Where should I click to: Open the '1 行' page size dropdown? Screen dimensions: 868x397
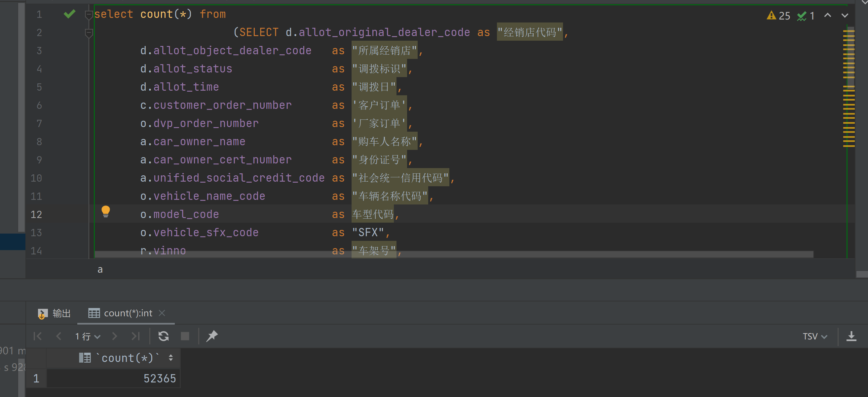pos(88,336)
